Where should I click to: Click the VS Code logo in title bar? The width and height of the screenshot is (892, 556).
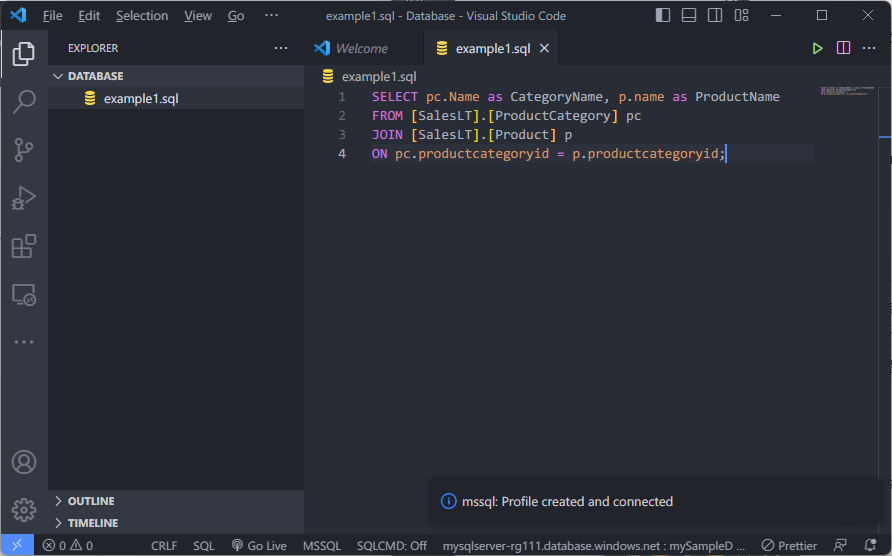pyautogui.click(x=18, y=15)
